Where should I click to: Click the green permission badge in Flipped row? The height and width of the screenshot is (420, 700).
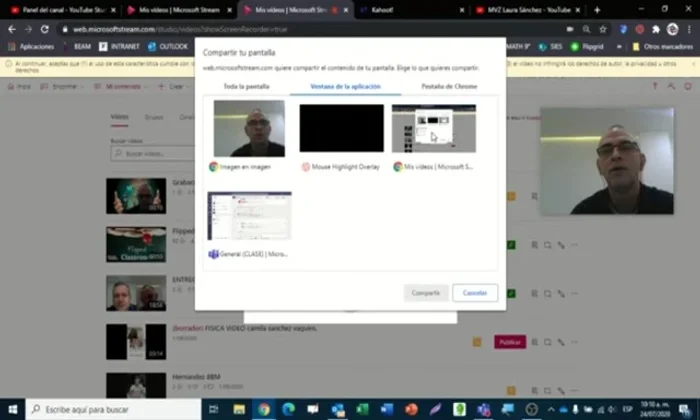[512, 245]
